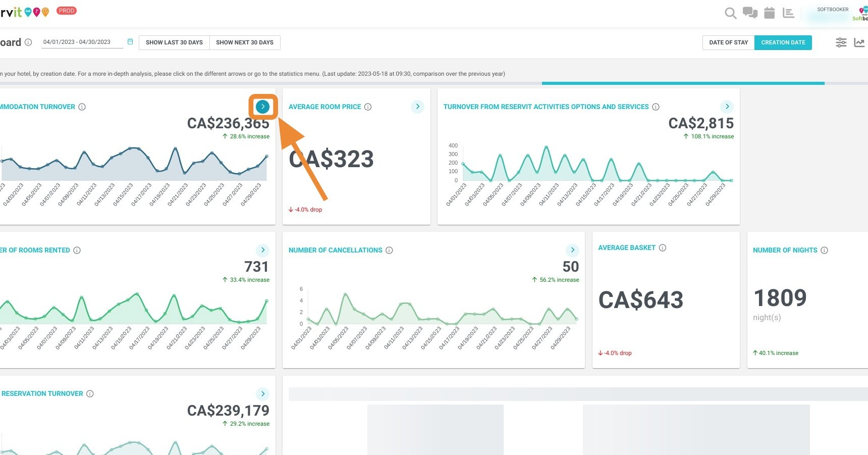Screen dimensions: 868x455
Task: Click the CA$2,815 activities turnover value
Action: pyautogui.click(x=701, y=123)
